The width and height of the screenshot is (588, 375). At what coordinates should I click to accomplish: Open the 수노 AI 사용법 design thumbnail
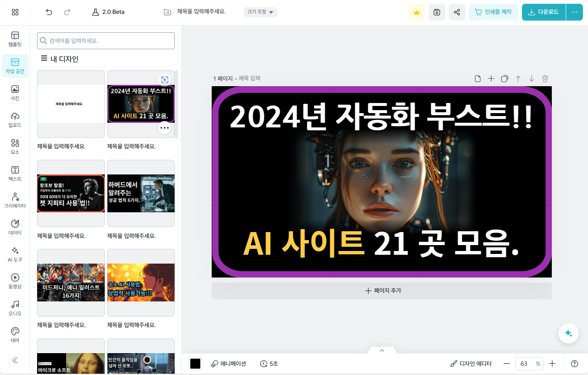tap(141, 283)
